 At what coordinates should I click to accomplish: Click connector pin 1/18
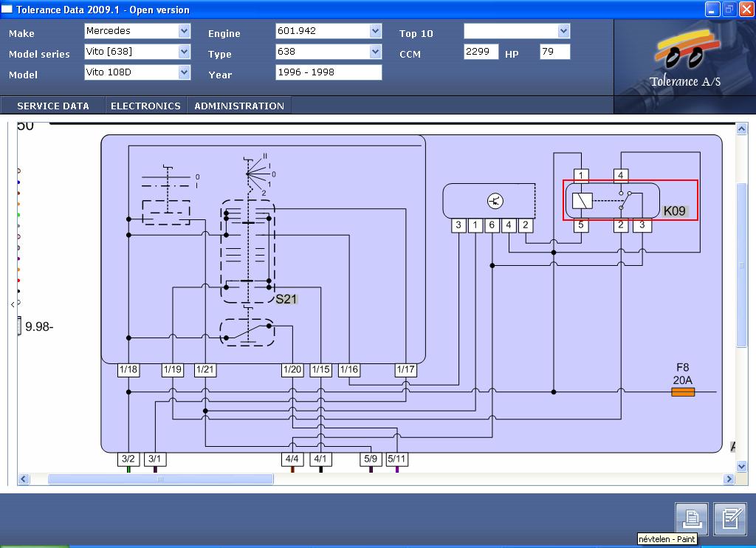pos(128,370)
